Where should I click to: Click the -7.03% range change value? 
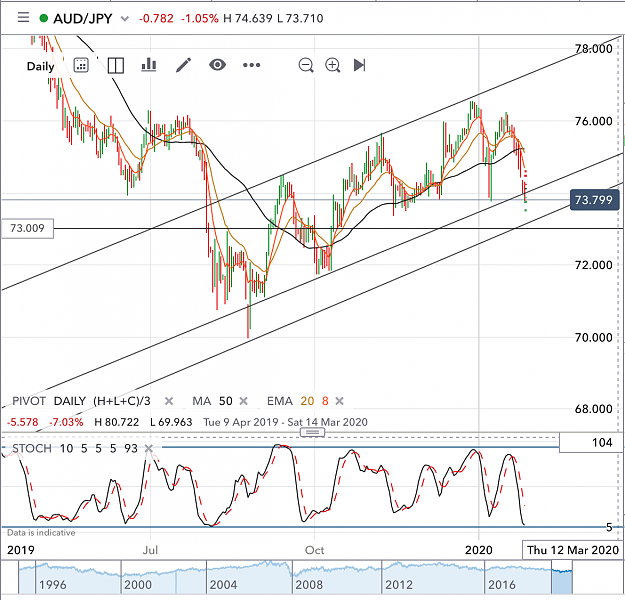click(x=66, y=422)
